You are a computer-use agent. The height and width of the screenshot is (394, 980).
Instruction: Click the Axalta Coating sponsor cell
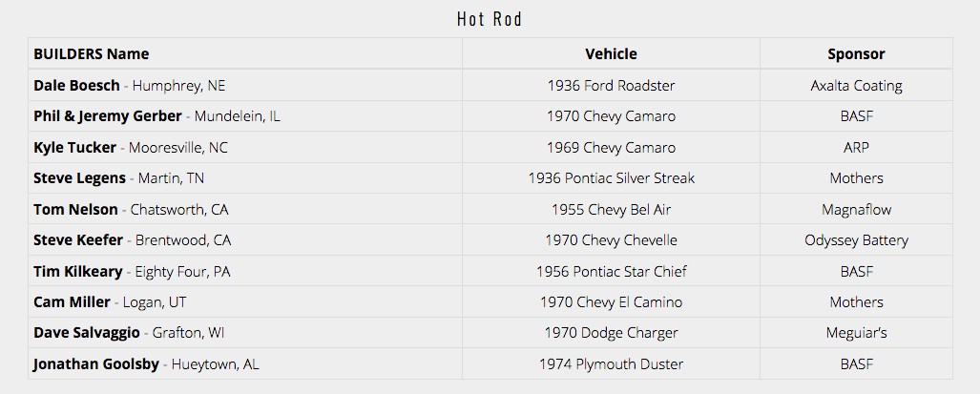click(x=856, y=86)
